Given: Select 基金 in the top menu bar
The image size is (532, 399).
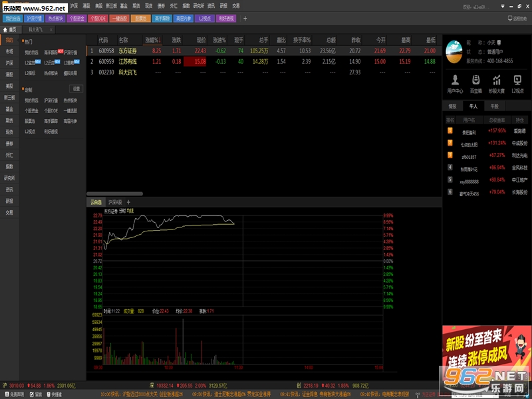Looking at the screenshot, I should (x=124, y=6).
